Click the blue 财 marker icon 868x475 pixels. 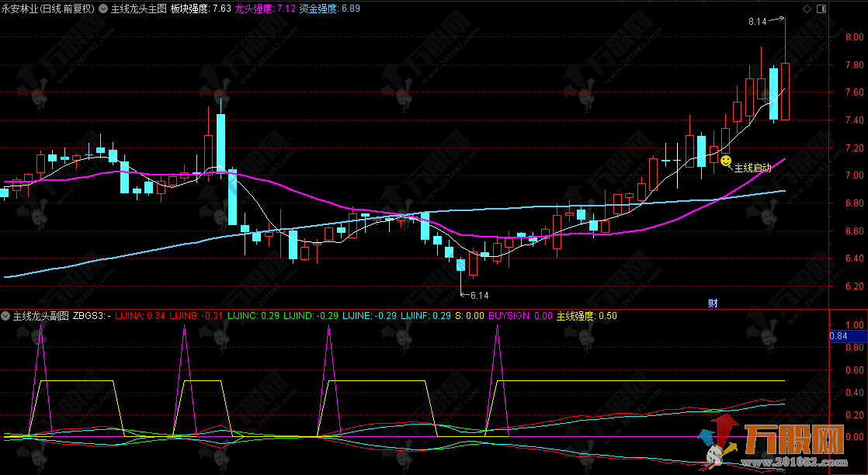click(x=713, y=303)
